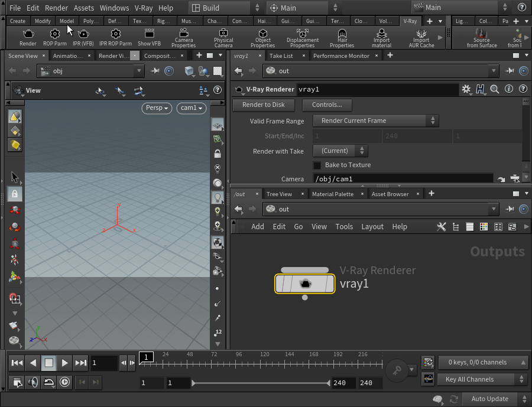Create a Physical Camera from shelf
532x407 pixels.
pyautogui.click(x=223, y=38)
